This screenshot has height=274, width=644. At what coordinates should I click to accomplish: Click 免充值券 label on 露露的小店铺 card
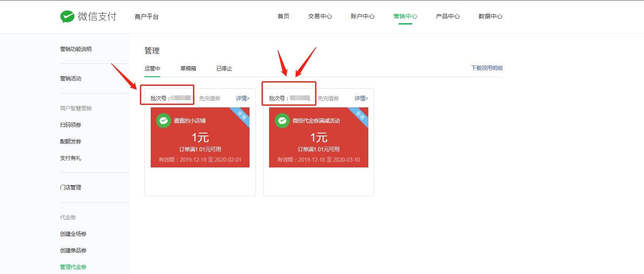pos(210,98)
